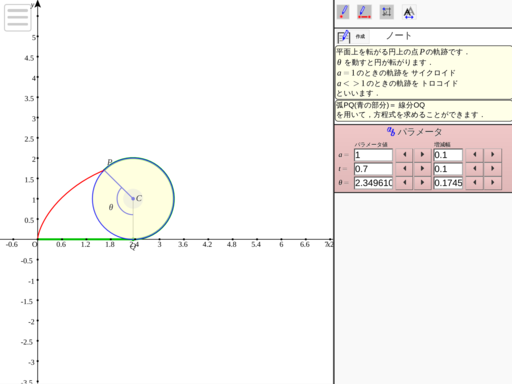
Task: Click the parameter θ value field
Action: click(x=373, y=183)
